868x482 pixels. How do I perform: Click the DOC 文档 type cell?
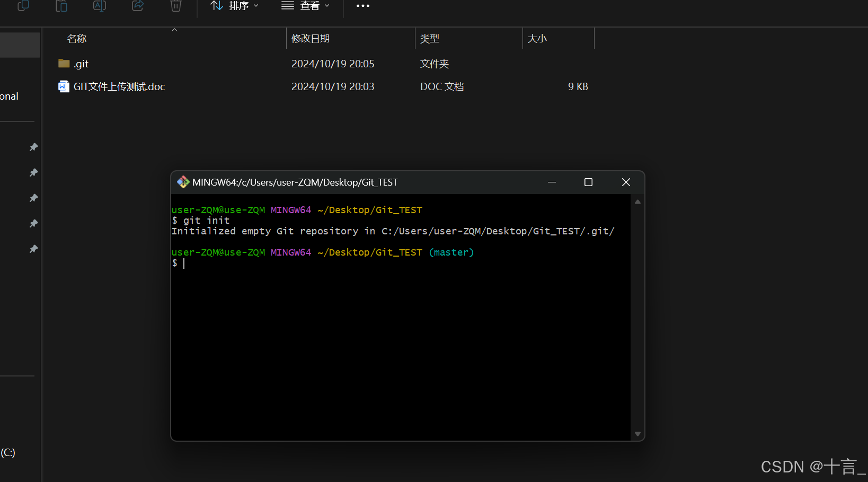tap(442, 86)
